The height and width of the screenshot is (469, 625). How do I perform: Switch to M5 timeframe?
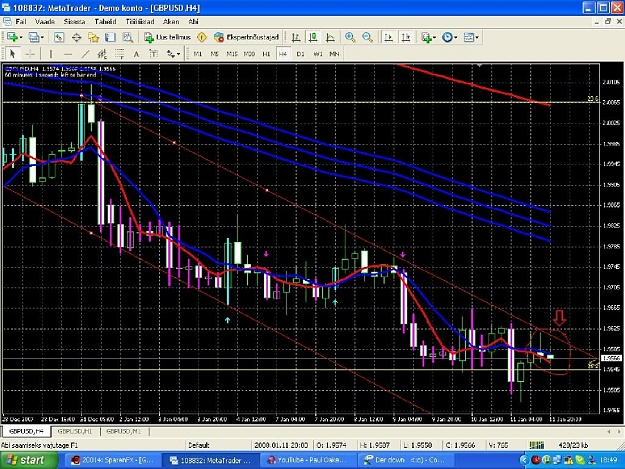click(x=214, y=54)
